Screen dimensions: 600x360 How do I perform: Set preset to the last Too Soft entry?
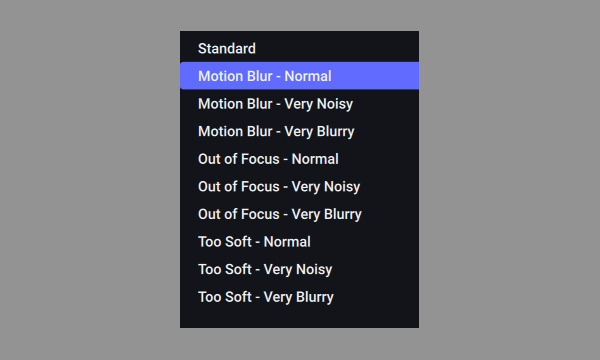(x=299, y=296)
